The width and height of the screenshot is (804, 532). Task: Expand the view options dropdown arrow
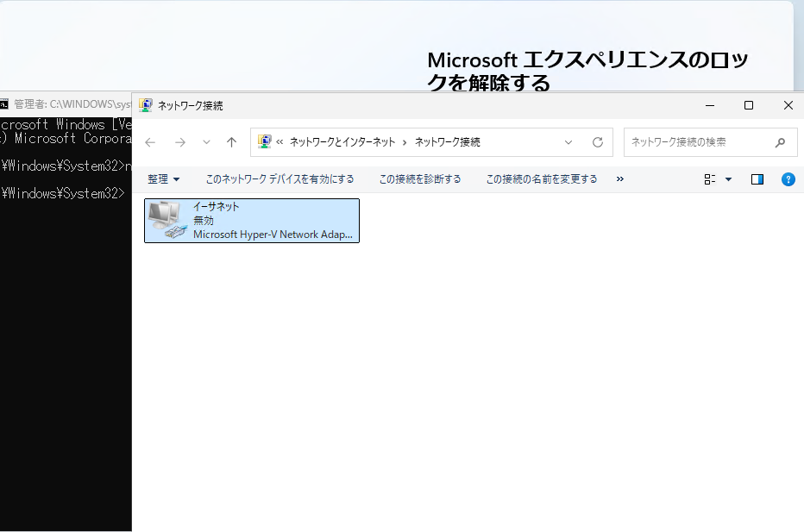pyautogui.click(x=728, y=179)
